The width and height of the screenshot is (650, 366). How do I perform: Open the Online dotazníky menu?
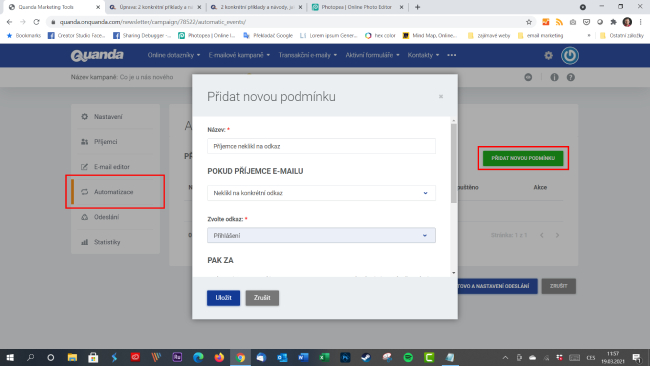tap(174, 55)
